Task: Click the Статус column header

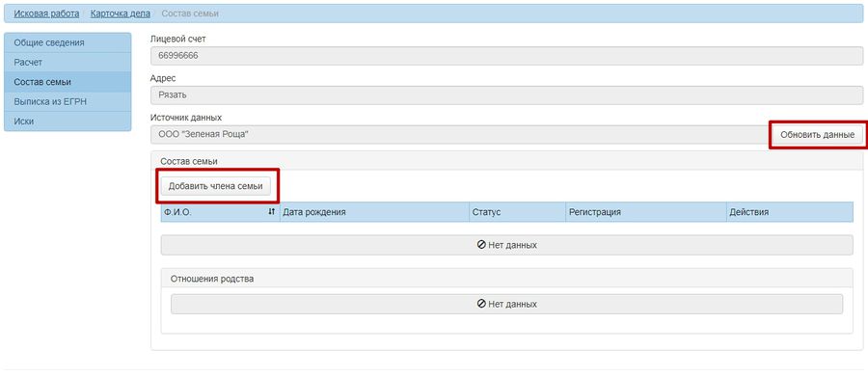Action: point(517,212)
